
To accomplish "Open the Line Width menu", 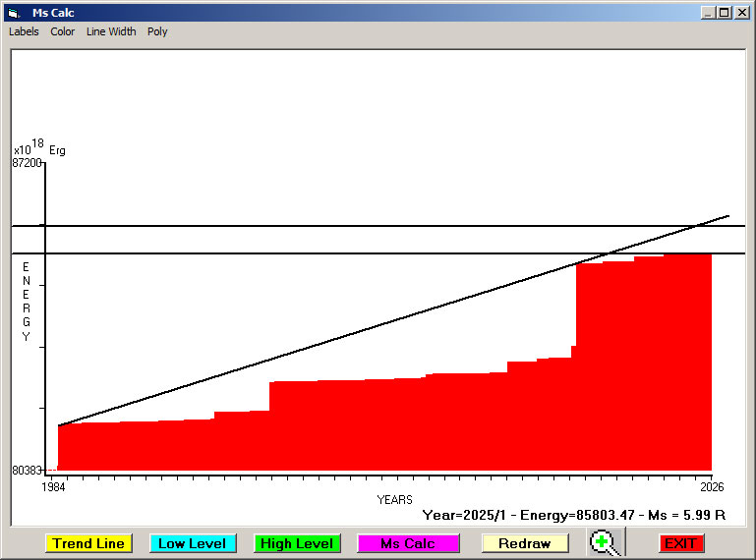I will (111, 31).
